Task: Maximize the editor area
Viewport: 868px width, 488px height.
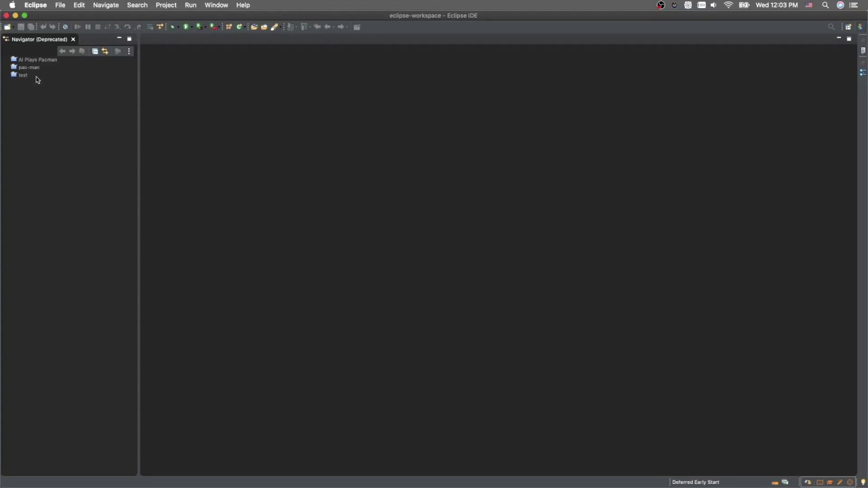Action: pyautogui.click(x=849, y=39)
